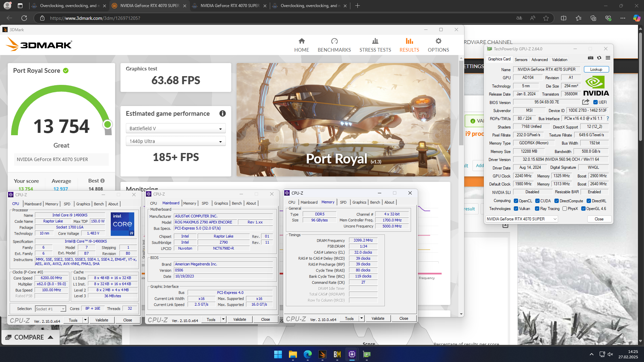Screen dimensions: 644x362
Task: Click the GPU-Z refresh icon
Action: click(599, 58)
